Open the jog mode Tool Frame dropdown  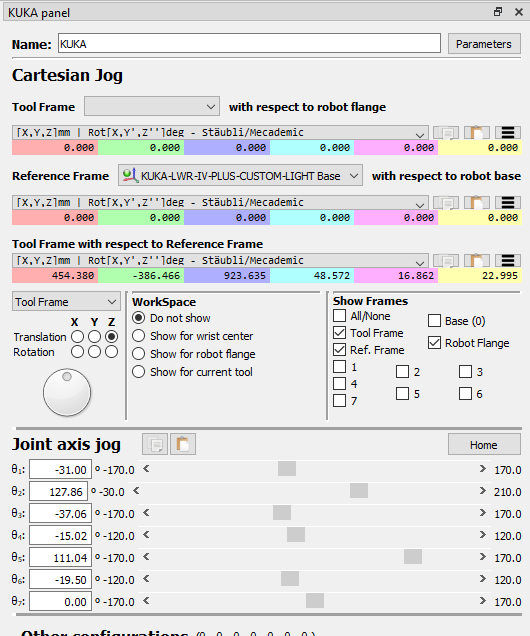(x=67, y=301)
